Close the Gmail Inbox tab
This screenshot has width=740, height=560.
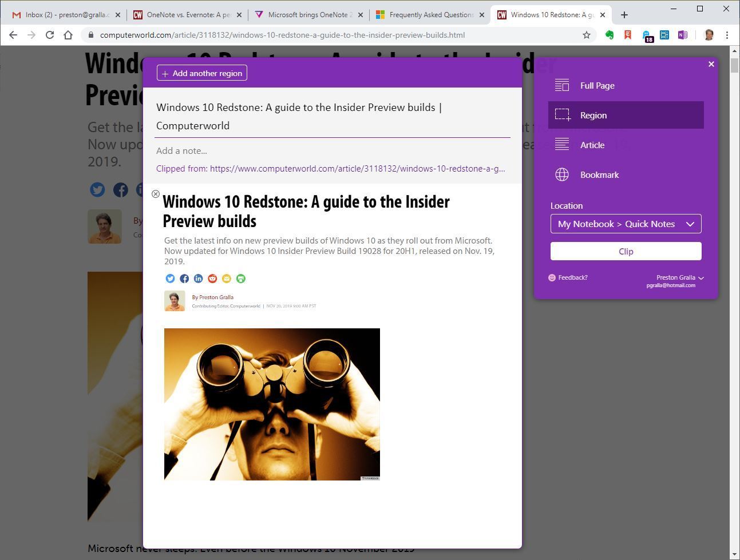tap(118, 15)
